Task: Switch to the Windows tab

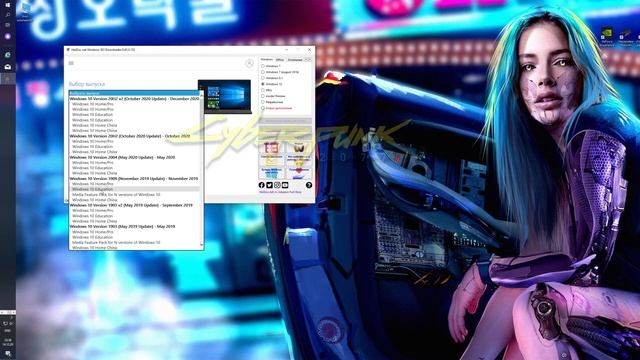Action: (267, 60)
